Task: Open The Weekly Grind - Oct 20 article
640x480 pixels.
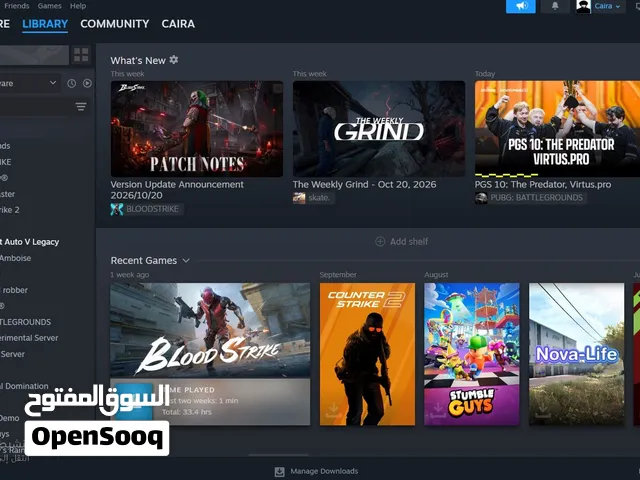Action: [364, 184]
